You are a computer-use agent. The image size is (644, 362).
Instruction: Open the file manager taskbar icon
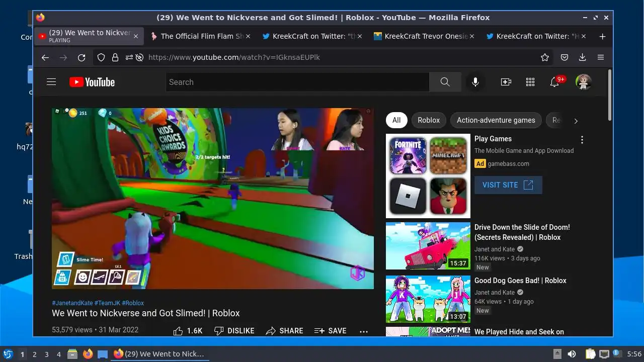coord(72,354)
